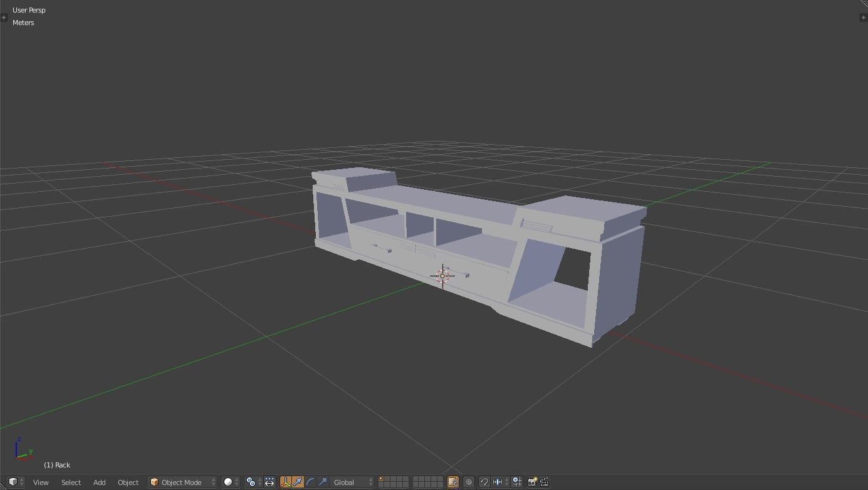Toggle absolute grid snap icon
868x490 pixels.
(x=517, y=482)
